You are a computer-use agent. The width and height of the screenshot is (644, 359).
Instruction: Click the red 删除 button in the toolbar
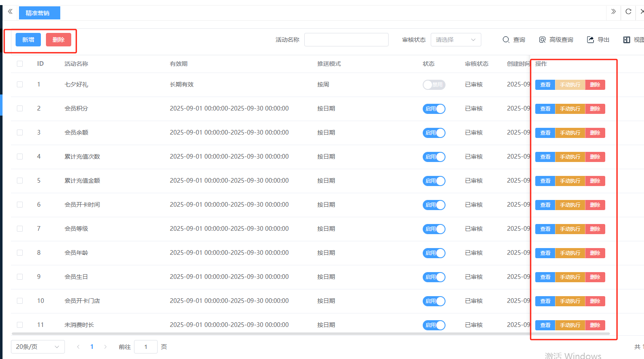59,40
